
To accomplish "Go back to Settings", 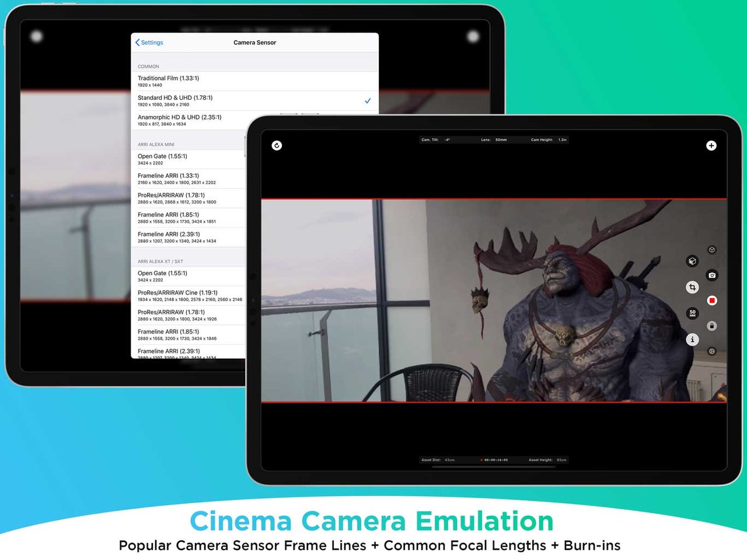I will tap(149, 43).
